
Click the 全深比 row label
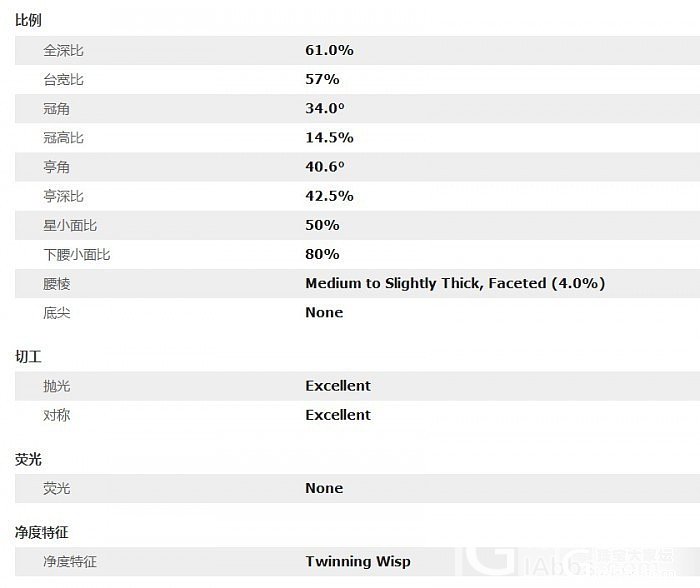point(63,50)
